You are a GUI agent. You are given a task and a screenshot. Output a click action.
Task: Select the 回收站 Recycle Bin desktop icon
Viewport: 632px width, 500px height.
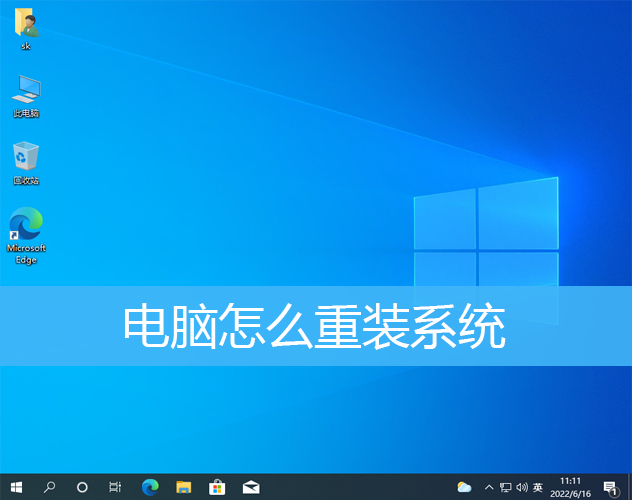point(26,162)
